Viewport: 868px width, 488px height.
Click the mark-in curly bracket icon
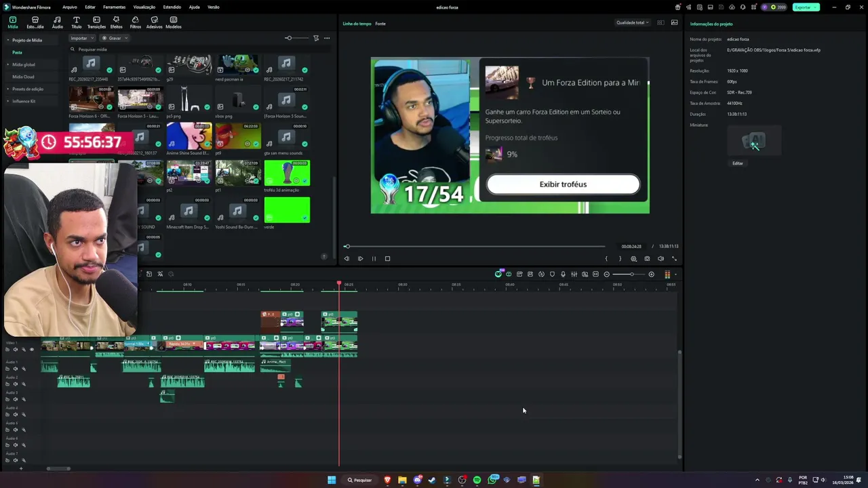[606, 258]
